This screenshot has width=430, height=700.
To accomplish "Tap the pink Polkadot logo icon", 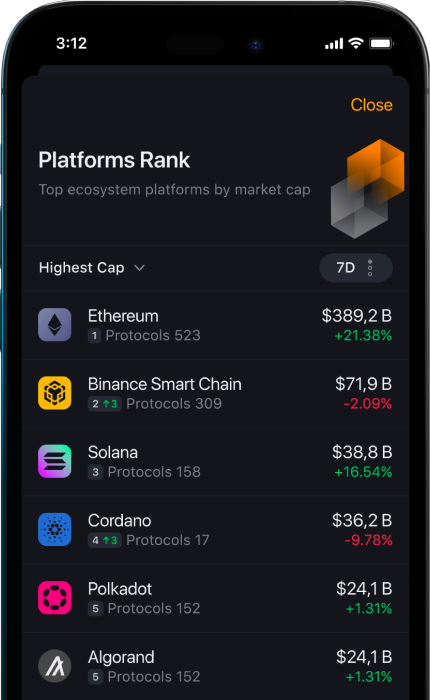I will click(54, 598).
